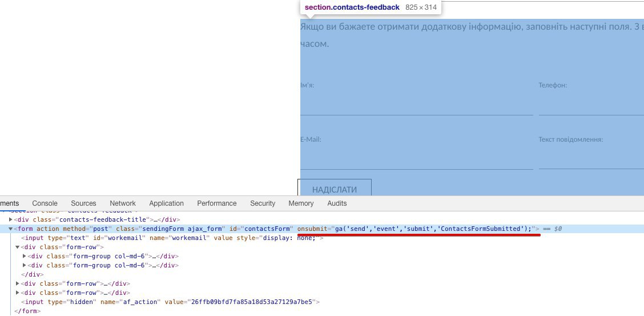Click the closing </div> tag line

pyautogui.click(x=33, y=274)
